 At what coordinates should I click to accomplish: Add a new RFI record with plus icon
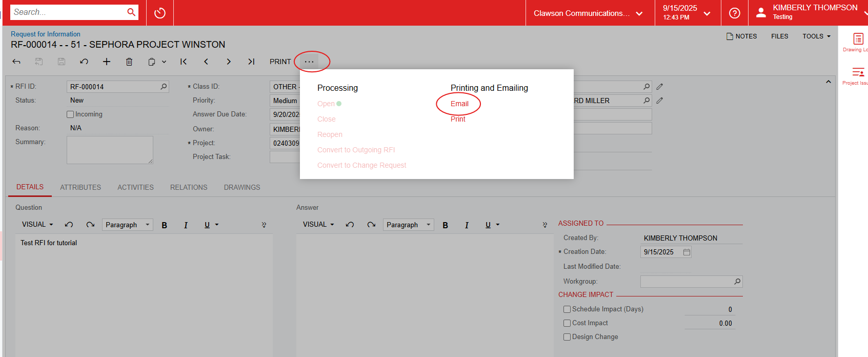[x=107, y=62]
